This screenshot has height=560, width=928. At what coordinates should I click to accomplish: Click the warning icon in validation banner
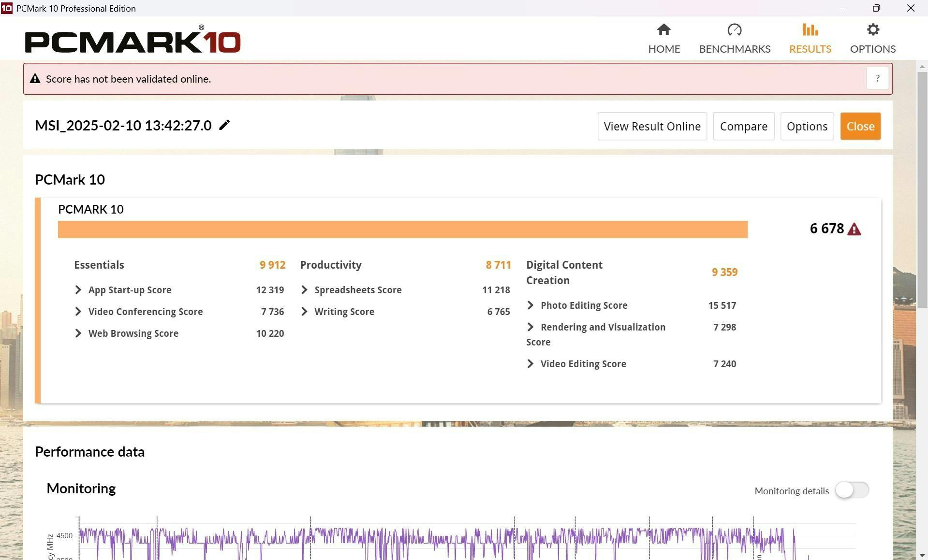click(35, 79)
